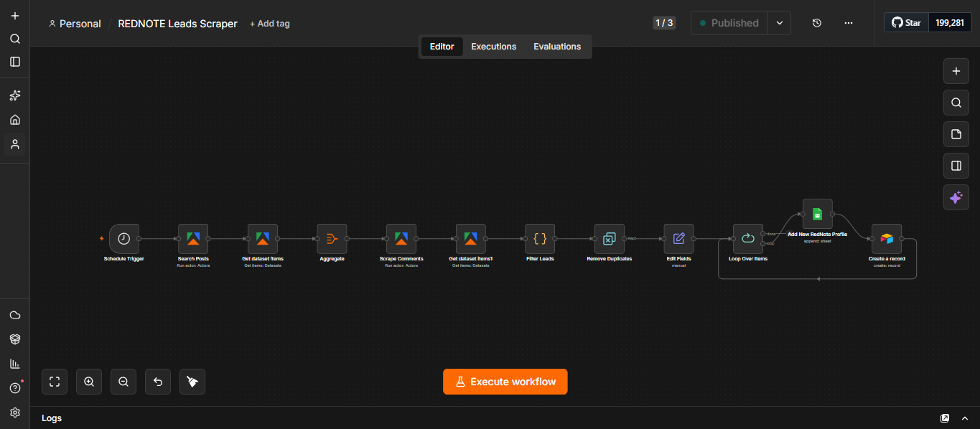The height and width of the screenshot is (429, 980).
Task: Zoom in the canvas
Action: tap(89, 382)
